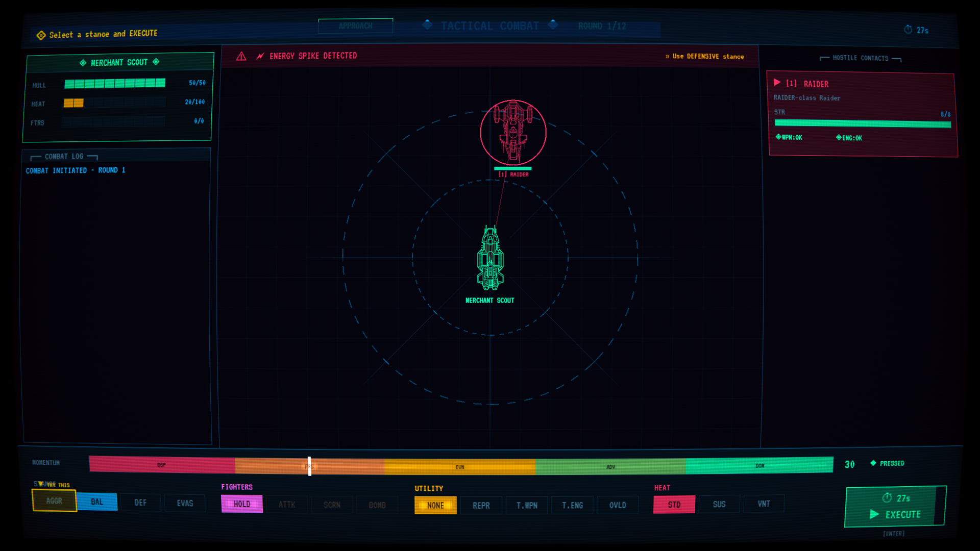
Task: Select T.ENG targeting utility
Action: 572,505
